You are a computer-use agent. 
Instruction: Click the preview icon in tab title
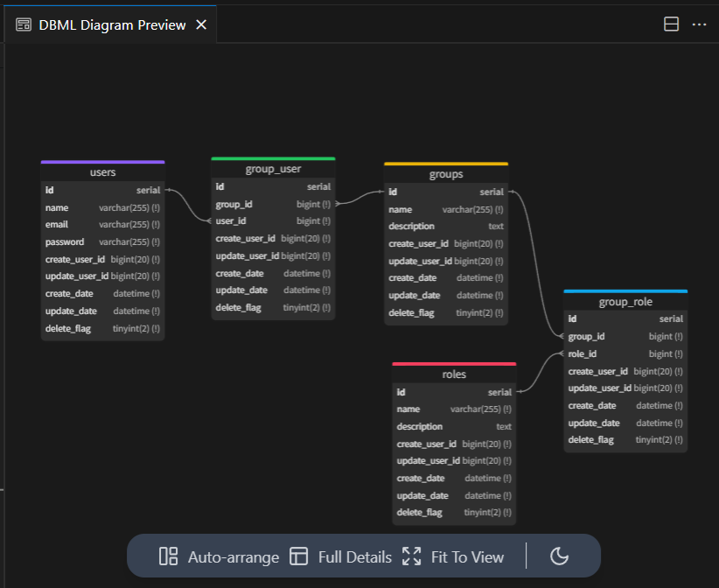(24, 24)
